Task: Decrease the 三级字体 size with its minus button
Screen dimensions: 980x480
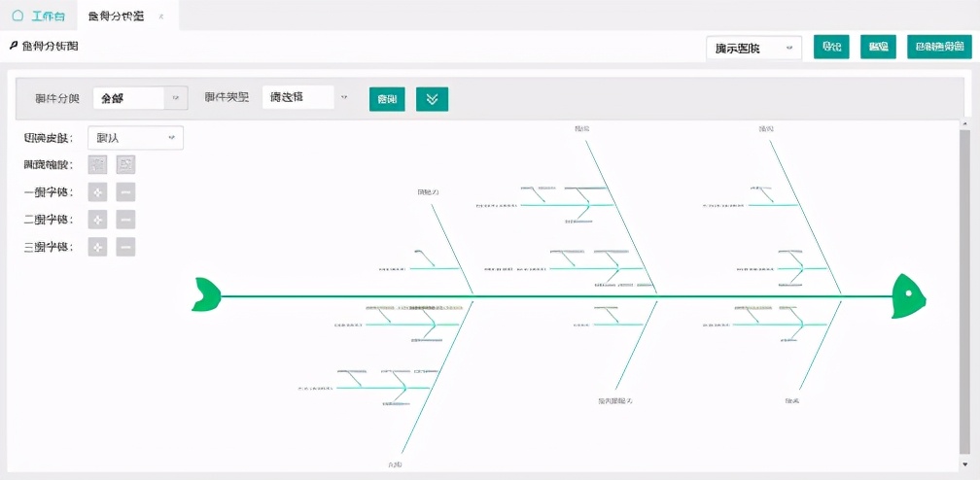Action: click(x=125, y=247)
